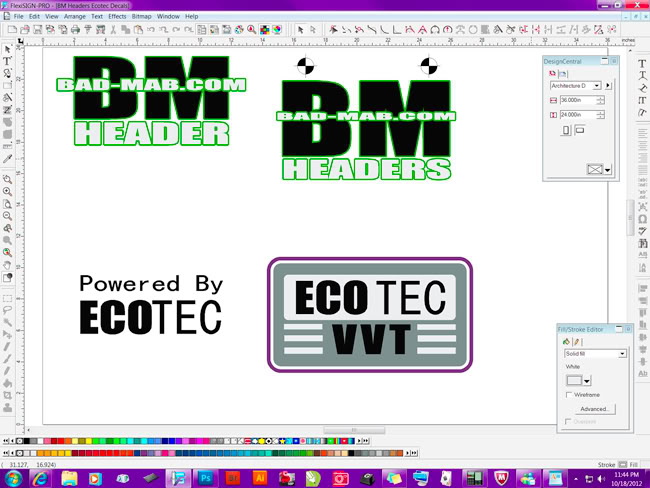This screenshot has width=650, height=488.
Task: Click the width stepper for 36.000in
Action: (600, 100)
